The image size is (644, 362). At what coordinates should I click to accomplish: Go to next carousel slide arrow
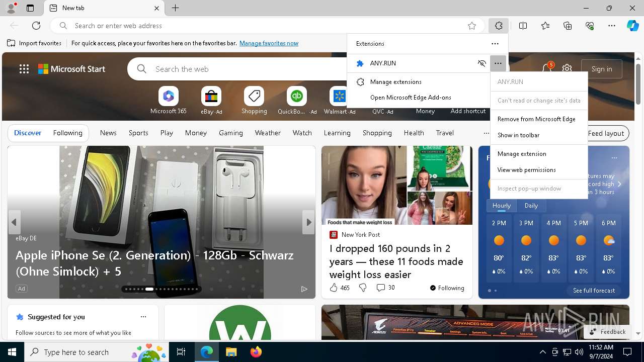pos(308,222)
